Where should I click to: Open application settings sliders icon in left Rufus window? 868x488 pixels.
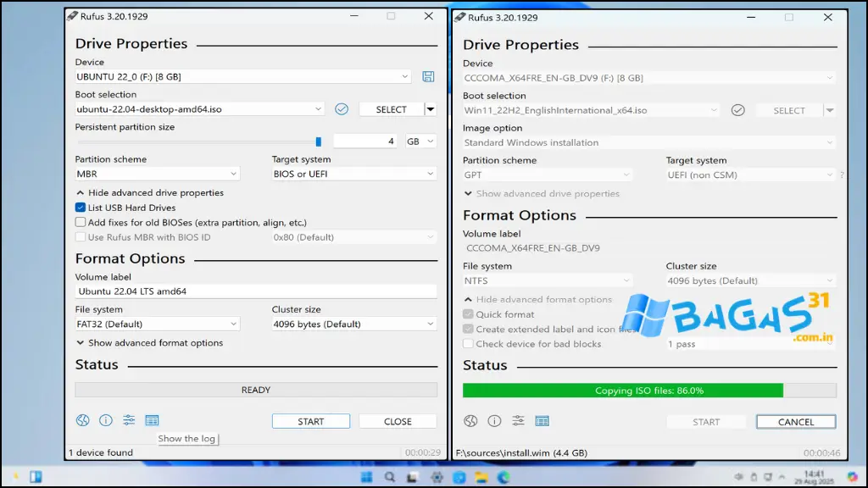(x=129, y=420)
